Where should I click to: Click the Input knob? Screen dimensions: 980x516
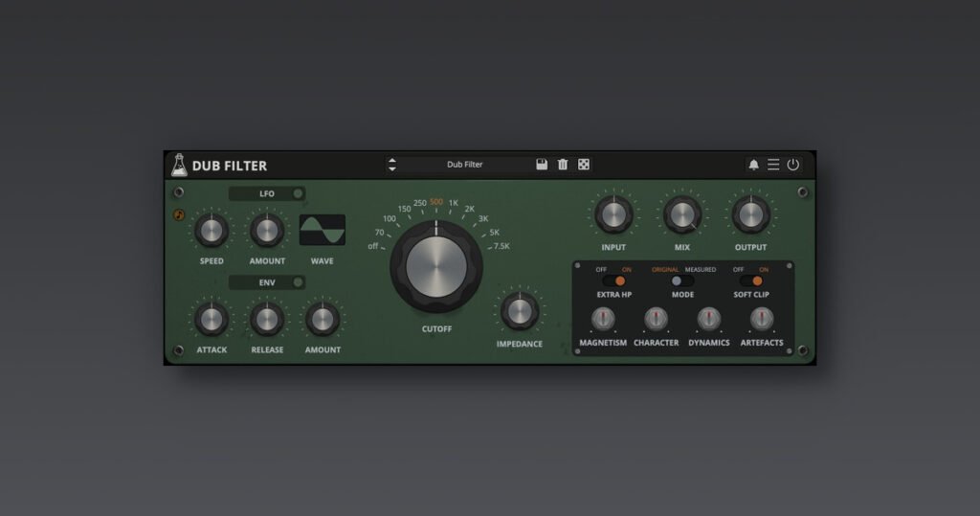[x=613, y=214]
